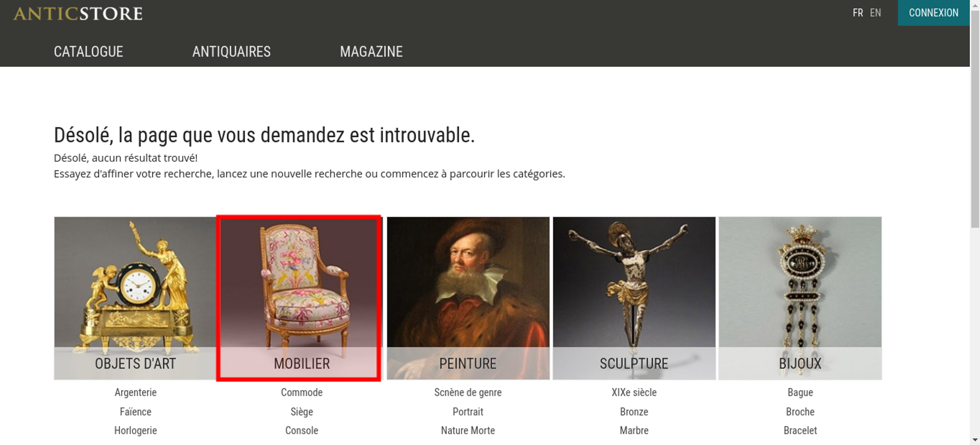
Task: Go to the Argenterie subcategory
Action: point(136,393)
